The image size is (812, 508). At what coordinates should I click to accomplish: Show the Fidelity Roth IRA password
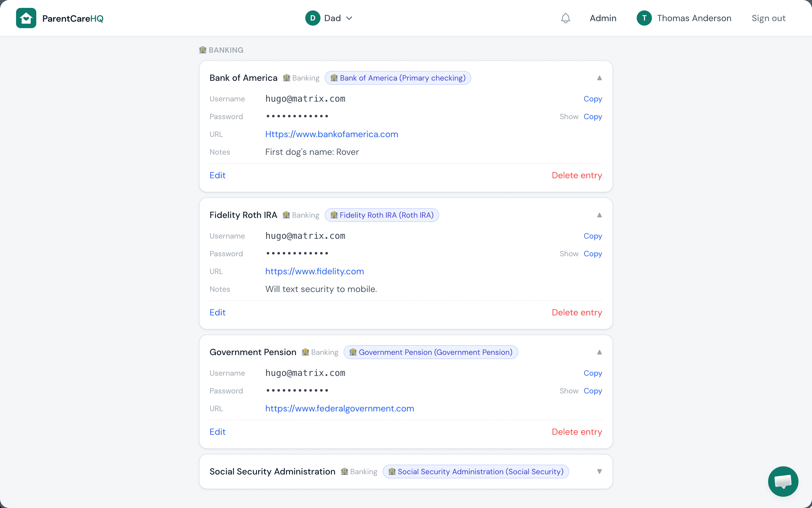click(x=568, y=254)
